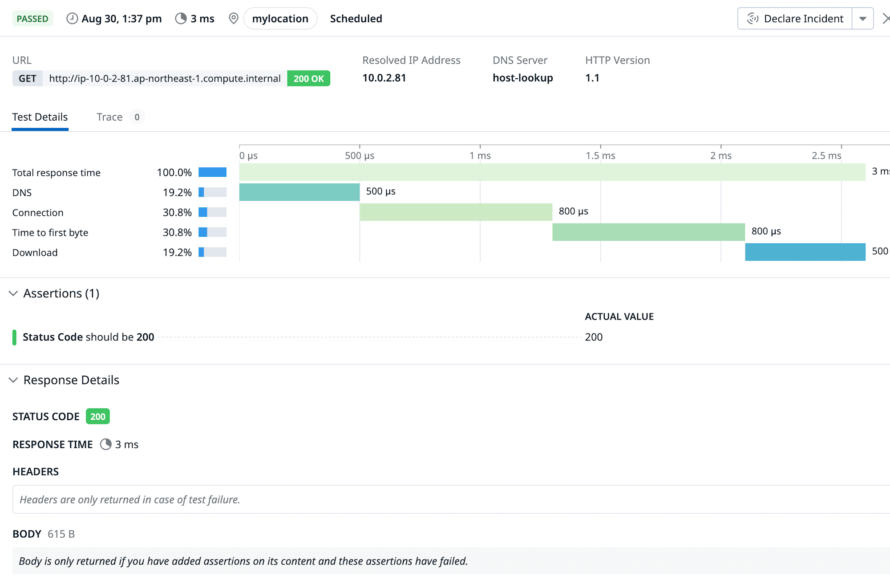
Task: Click the Scheduled label
Action: click(x=356, y=19)
